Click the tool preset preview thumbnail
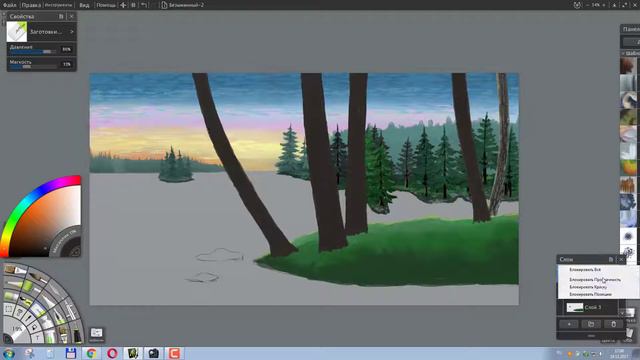This screenshot has width=640, height=360. pos(17,31)
